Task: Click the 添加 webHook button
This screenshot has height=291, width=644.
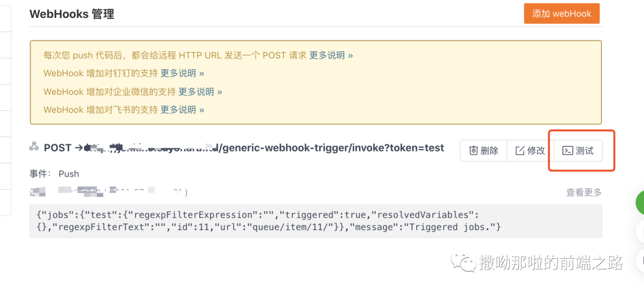Action: [561, 14]
